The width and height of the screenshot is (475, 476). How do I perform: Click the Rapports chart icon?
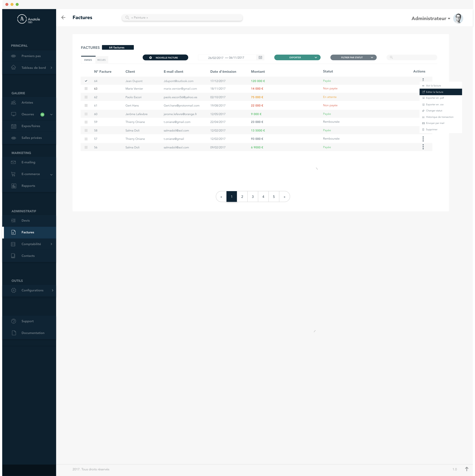click(14, 186)
